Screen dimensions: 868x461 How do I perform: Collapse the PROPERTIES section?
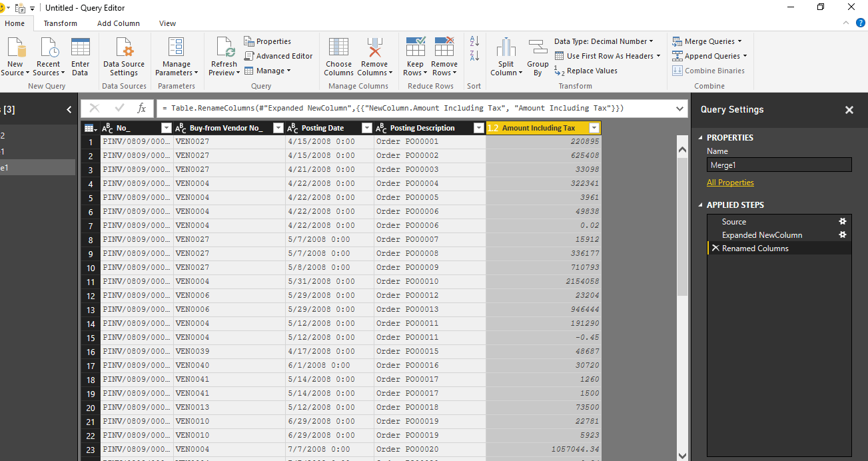pos(701,138)
